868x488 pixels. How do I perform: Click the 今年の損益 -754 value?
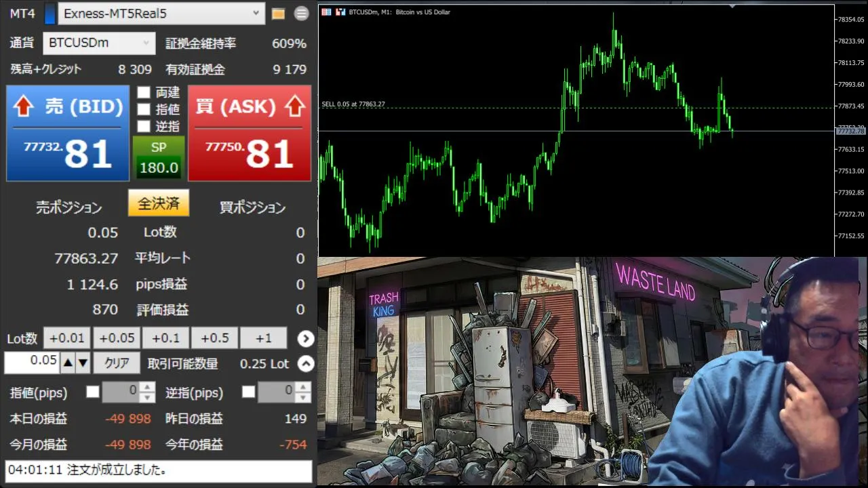[293, 445]
